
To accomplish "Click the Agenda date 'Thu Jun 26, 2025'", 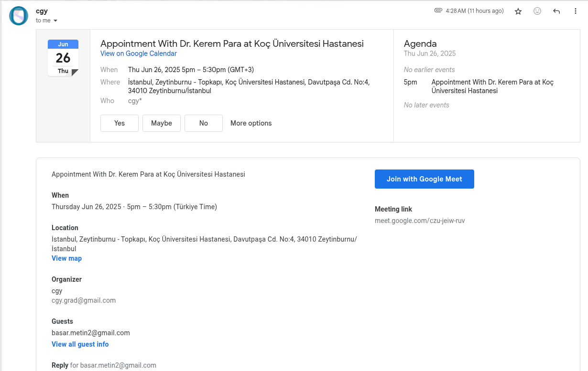I will (x=430, y=53).
